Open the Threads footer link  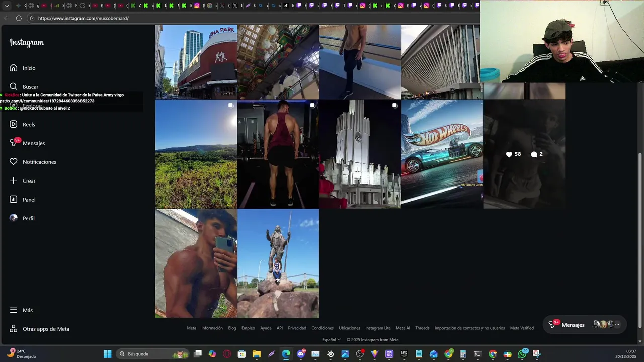point(422,328)
